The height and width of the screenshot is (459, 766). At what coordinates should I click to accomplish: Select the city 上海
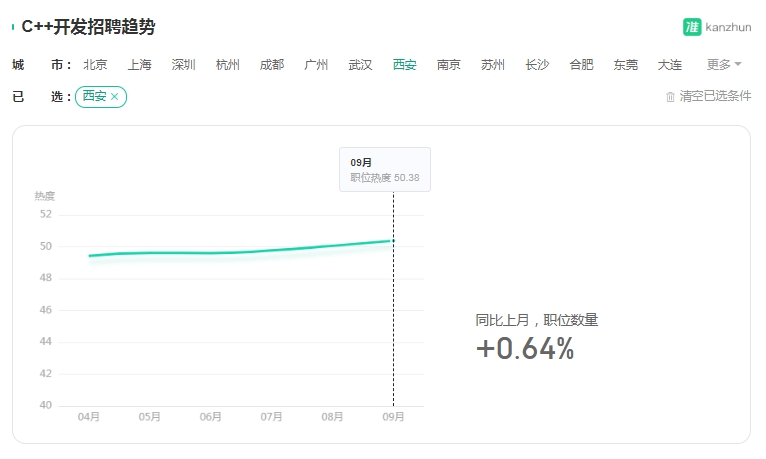139,64
